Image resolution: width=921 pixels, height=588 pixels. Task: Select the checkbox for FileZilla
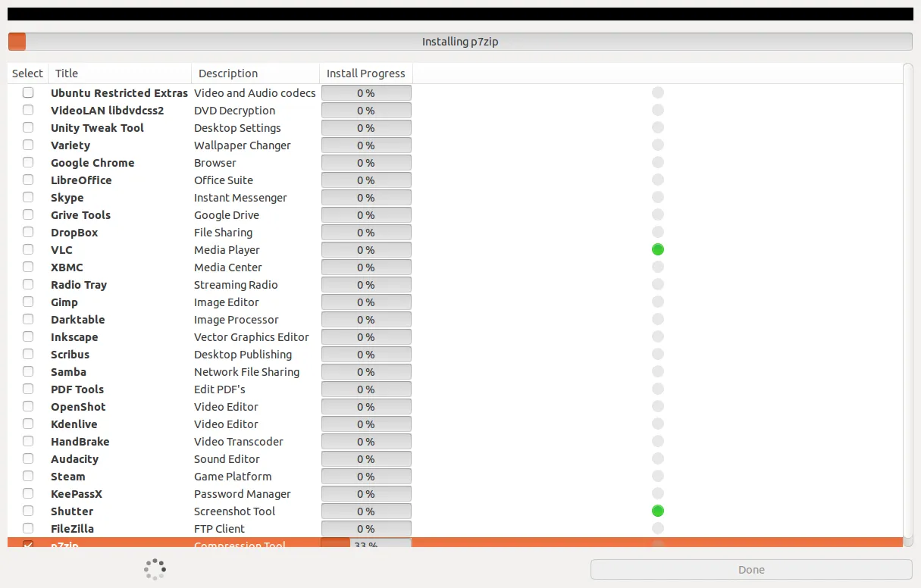tap(28, 528)
